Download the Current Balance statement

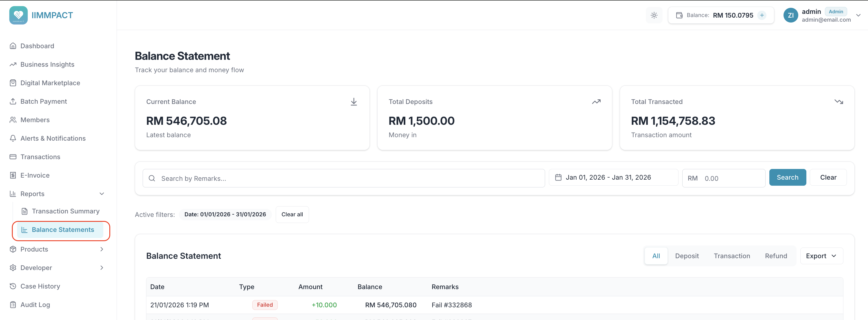point(354,102)
